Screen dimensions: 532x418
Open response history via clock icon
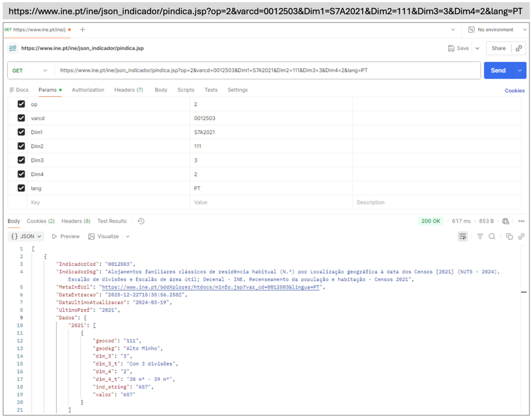click(141, 221)
